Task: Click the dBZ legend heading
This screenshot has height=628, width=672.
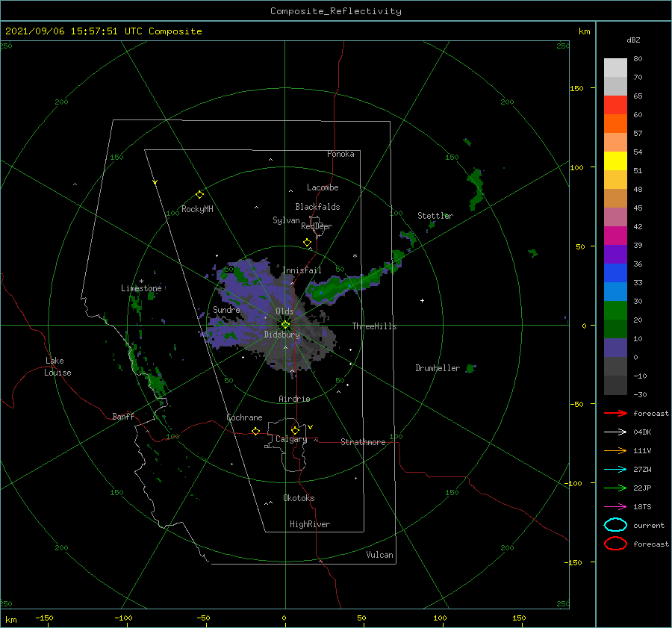Action: pos(633,40)
